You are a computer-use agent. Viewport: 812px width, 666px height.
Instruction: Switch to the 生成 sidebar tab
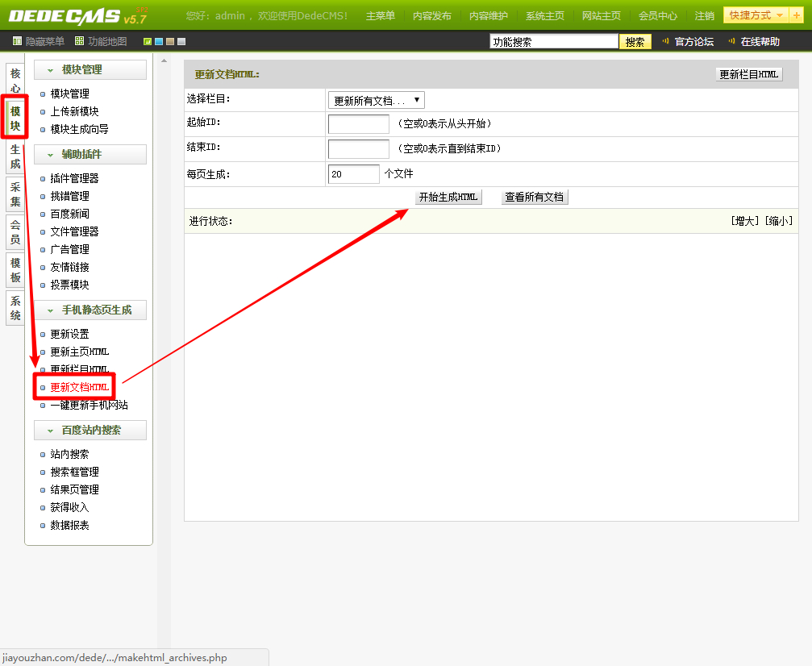click(15, 157)
